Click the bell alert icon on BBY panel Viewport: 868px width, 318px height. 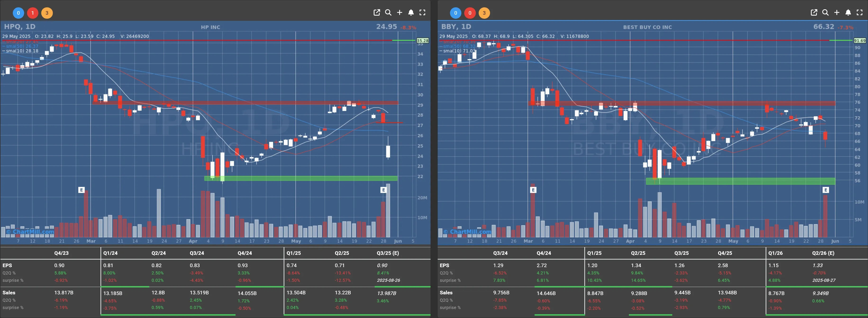848,13
